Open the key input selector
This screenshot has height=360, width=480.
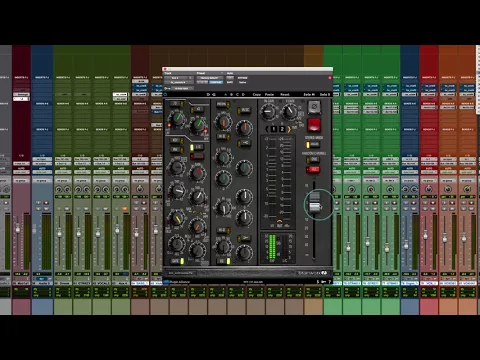point(182,88)
